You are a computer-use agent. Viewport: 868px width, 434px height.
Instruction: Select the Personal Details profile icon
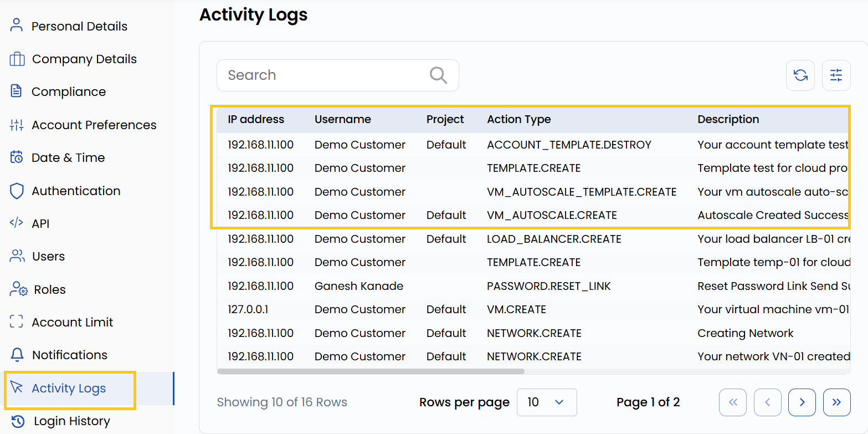click(x=16, y=25)
